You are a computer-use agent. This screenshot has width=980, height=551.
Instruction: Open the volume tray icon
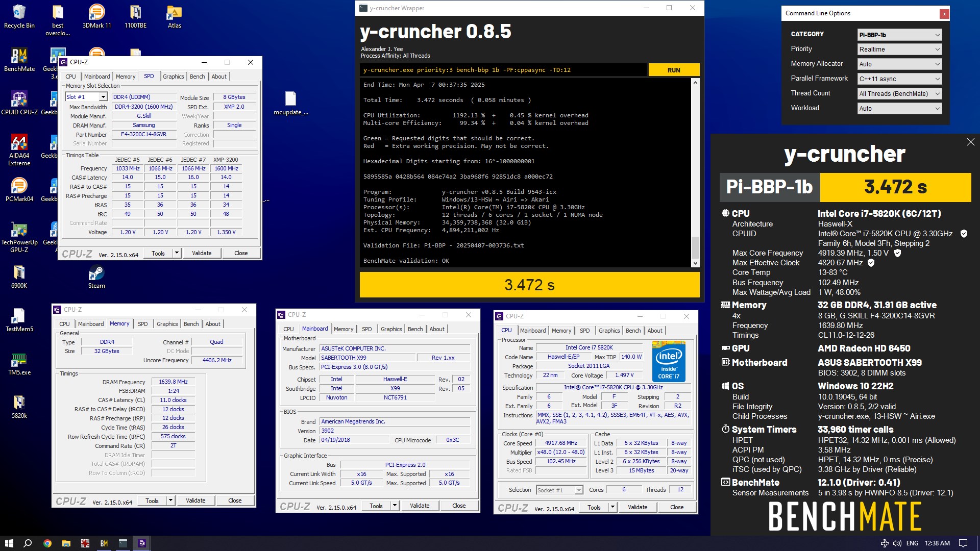[897, 543]
